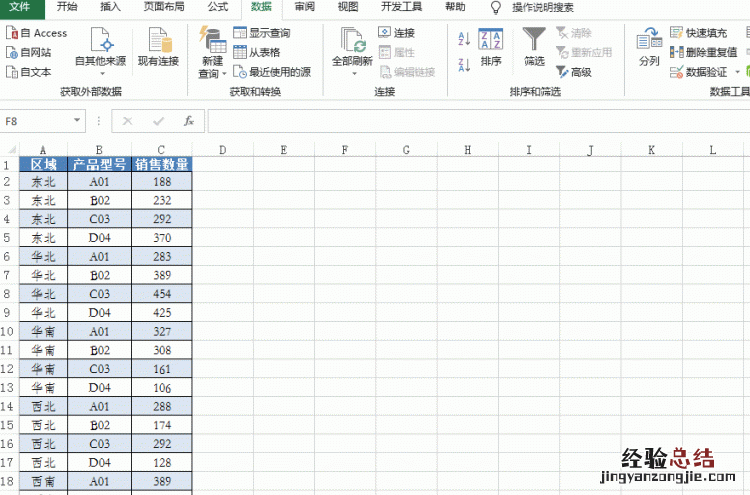750x495 pixels.
Task: Click 重新应用 filter icon
Action: click(562, 52)
